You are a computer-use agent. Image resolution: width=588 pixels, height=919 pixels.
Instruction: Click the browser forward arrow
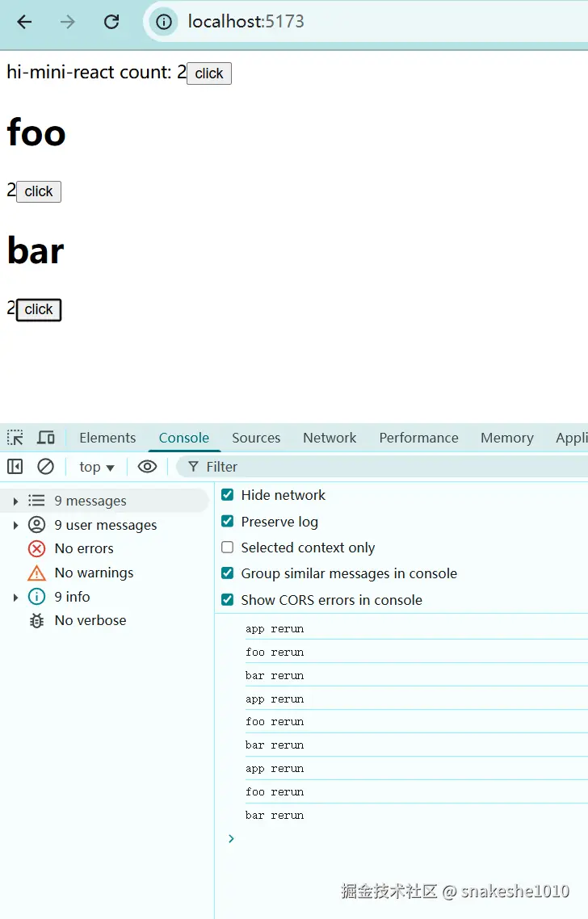coord(68,23)
